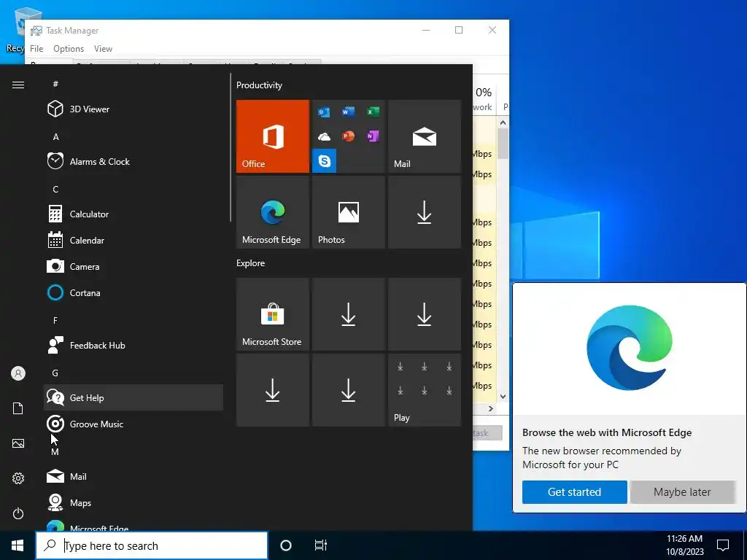Click Get started in the Edge popup
The image size is (747, 560).
coord(575,492)
